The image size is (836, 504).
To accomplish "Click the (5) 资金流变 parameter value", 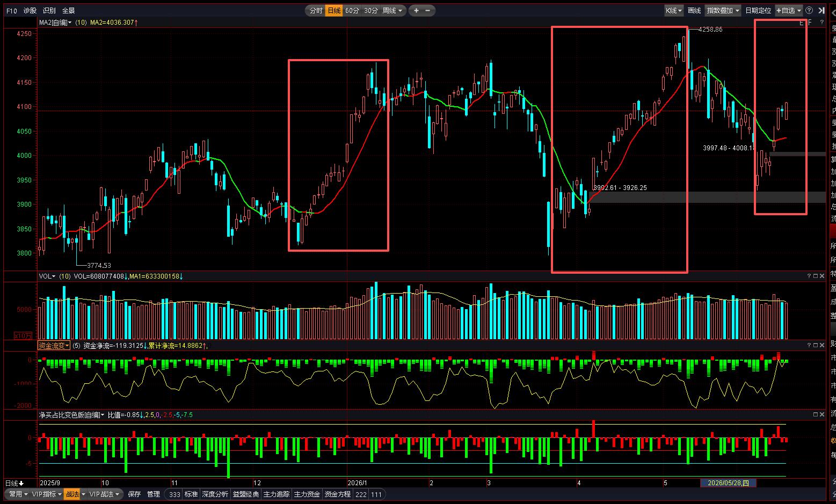I will pyautogui.click(x=76, y=346).
